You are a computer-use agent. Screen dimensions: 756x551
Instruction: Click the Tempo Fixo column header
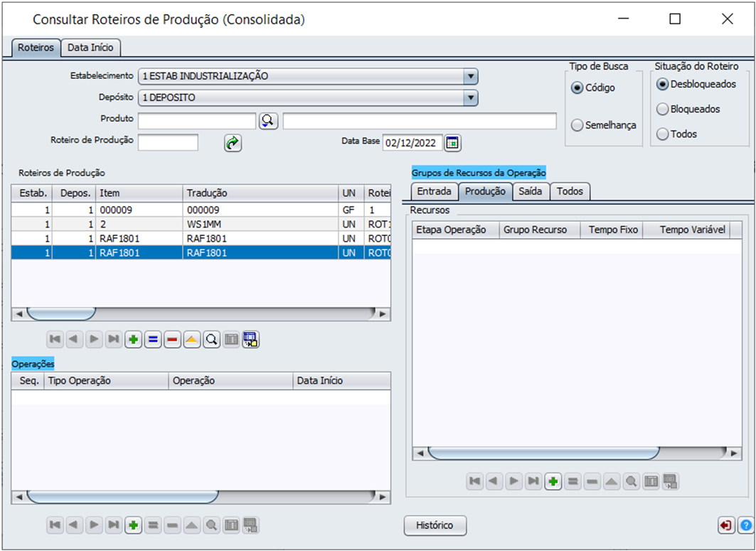[x=612, y=230]
